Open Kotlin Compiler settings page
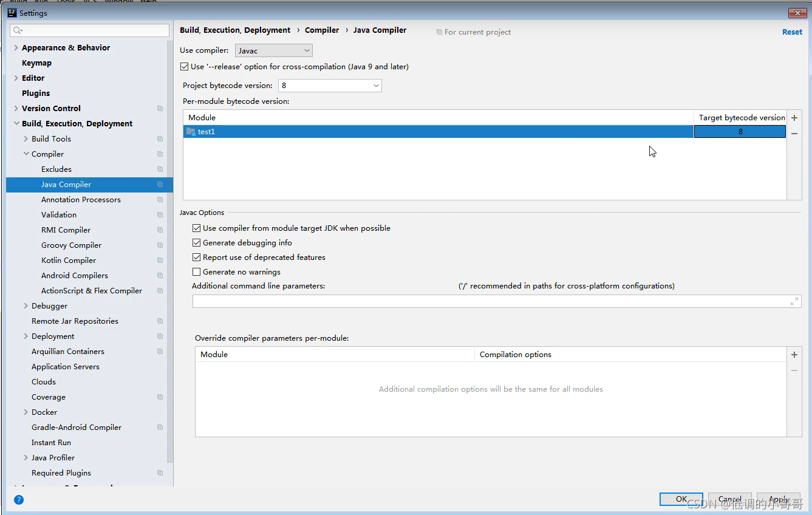The height and width of the screenshot is (515, 812). [x=69, y=261]
